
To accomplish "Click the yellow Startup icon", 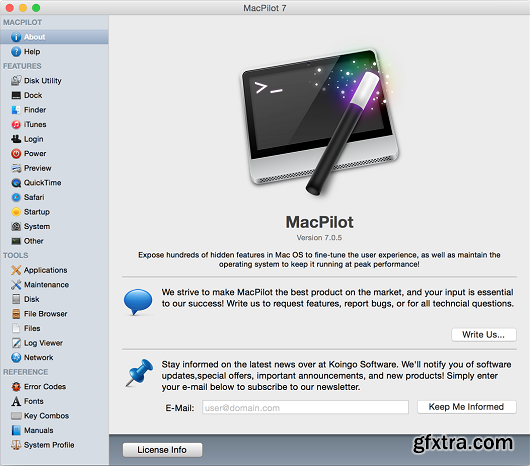I will coord(16,212).
